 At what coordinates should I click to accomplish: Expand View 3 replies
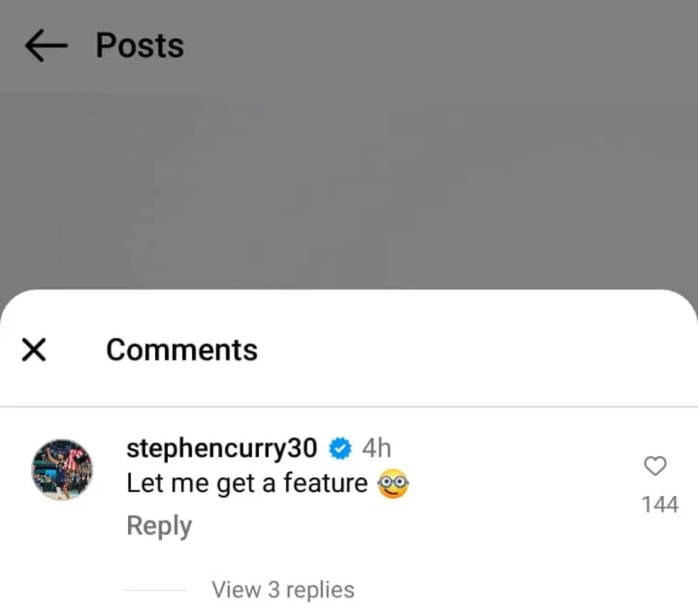click(x=283, y=590)
